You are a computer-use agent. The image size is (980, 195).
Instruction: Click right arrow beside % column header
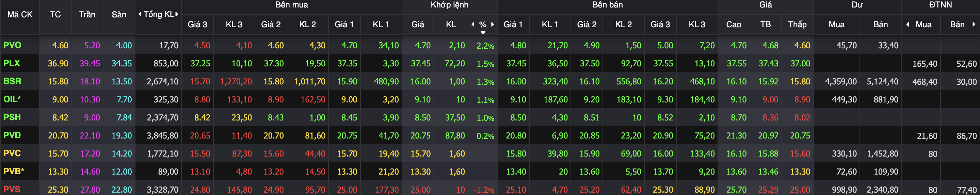[493, 24]
